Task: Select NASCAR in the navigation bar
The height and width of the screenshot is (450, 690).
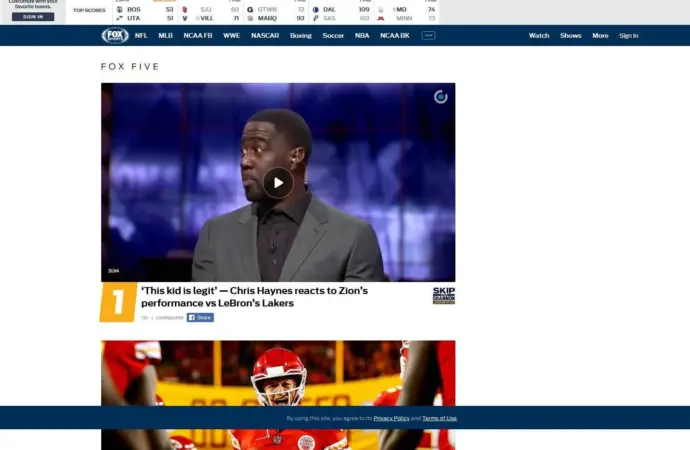Action: (265, 36)
